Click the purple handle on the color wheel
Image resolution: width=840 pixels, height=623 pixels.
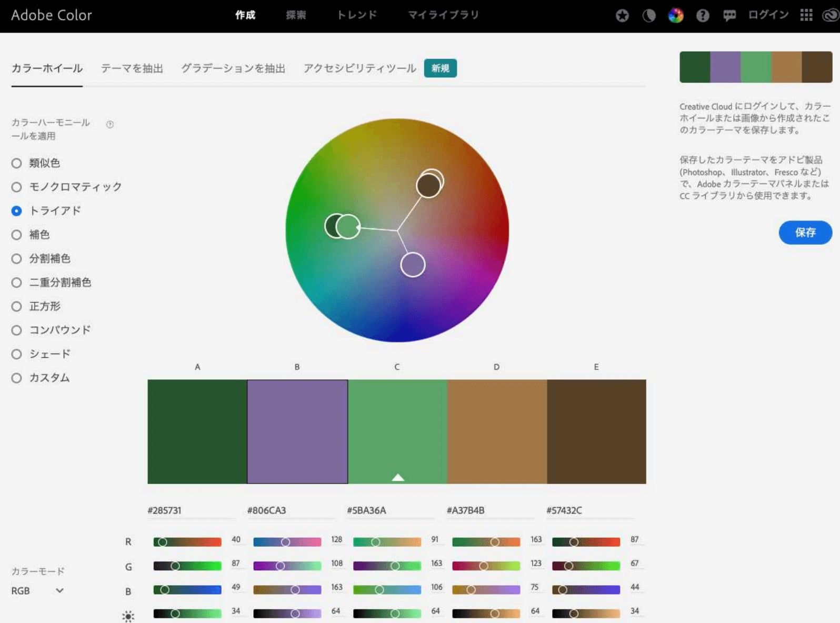[x=413, y=265]
